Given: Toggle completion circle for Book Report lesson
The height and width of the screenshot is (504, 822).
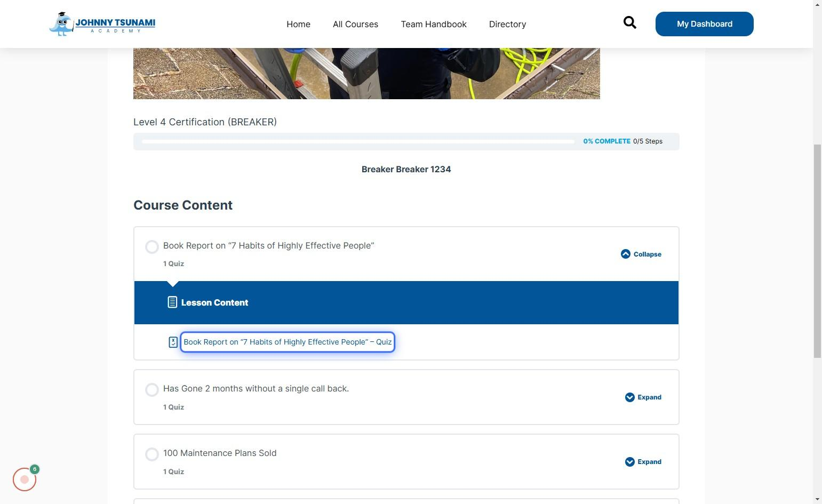Looking at the screenshot, I should 152,246.
